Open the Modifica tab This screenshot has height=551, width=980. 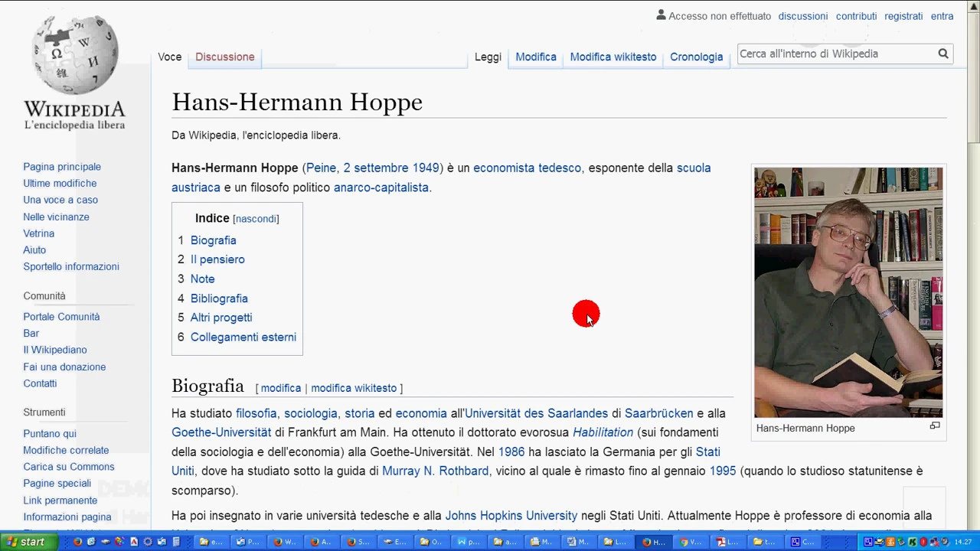[536, 57]
